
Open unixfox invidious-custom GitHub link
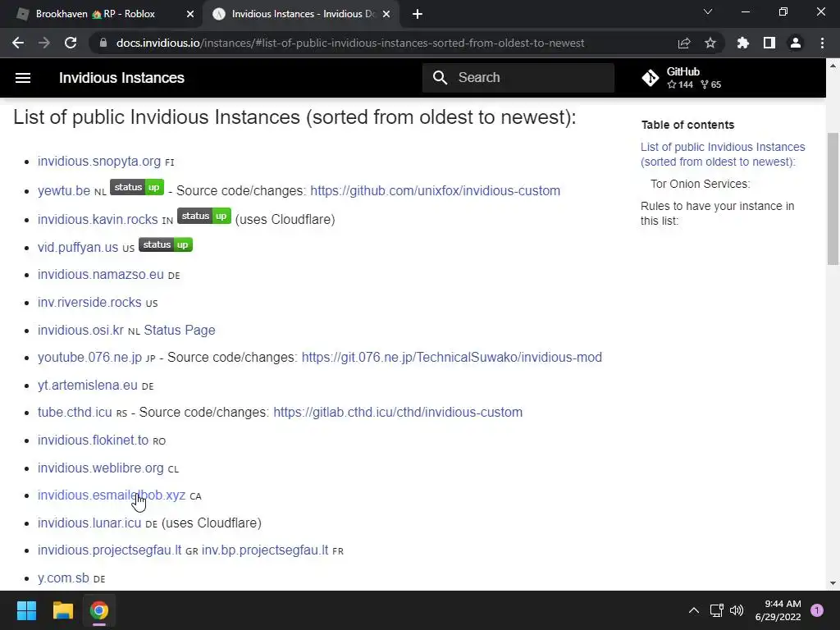(x=435, y=190)
